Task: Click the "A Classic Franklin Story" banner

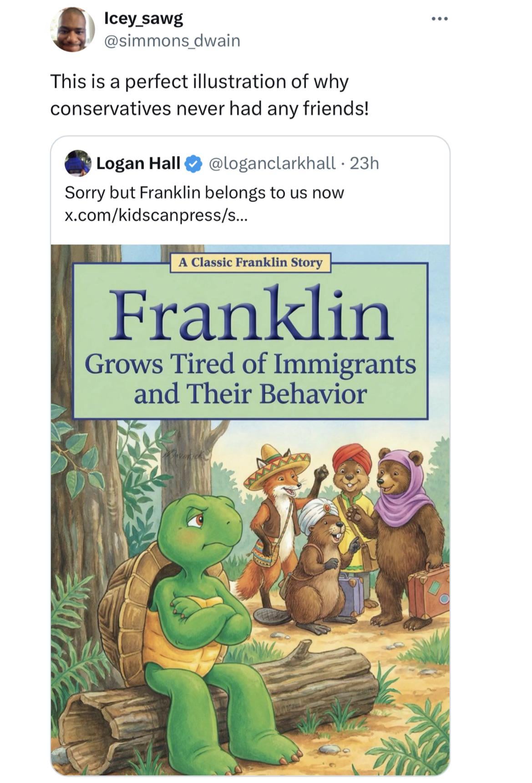Action: [x=250, y=263]
